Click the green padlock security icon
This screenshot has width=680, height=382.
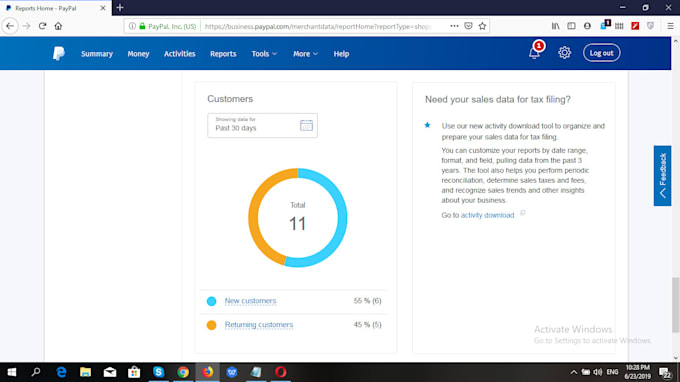(142, 26)
